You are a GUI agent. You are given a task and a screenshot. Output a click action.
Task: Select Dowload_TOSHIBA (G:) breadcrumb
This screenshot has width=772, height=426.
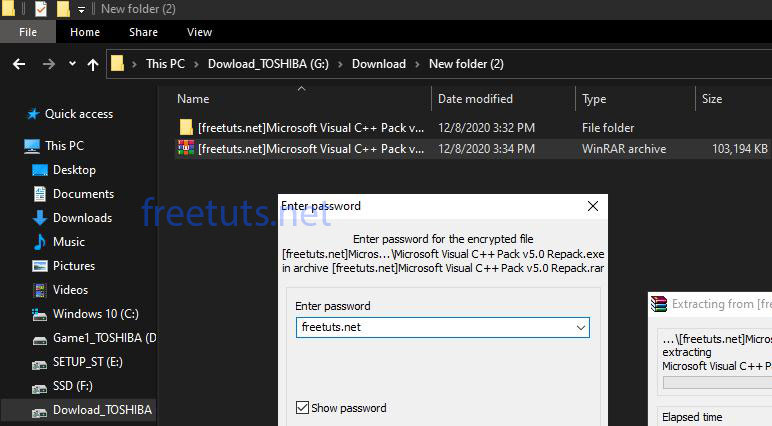268,64
